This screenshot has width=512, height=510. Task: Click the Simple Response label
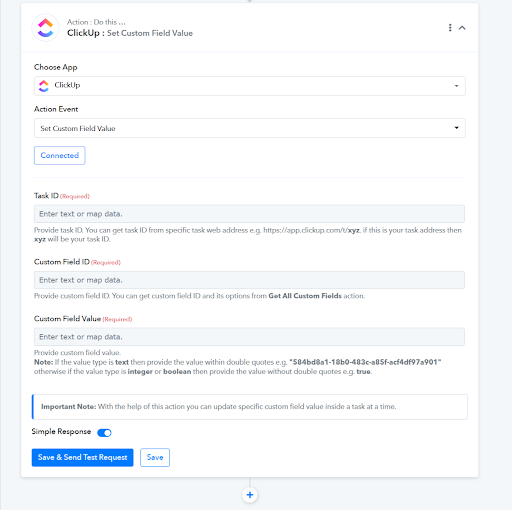[x=61, y=432]
